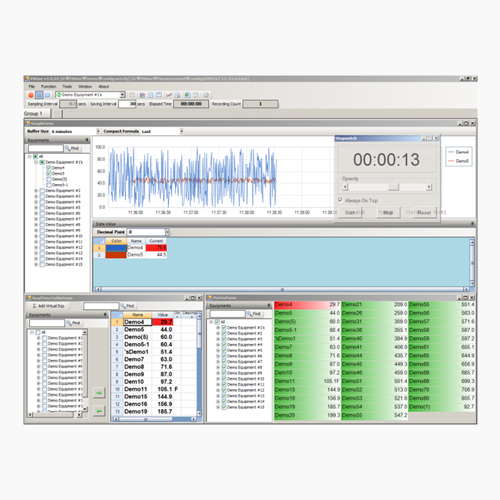Click Add Virtual Dcp button
Image resolution: width=500 pixels, height=500 pixels.
[49, 306]
